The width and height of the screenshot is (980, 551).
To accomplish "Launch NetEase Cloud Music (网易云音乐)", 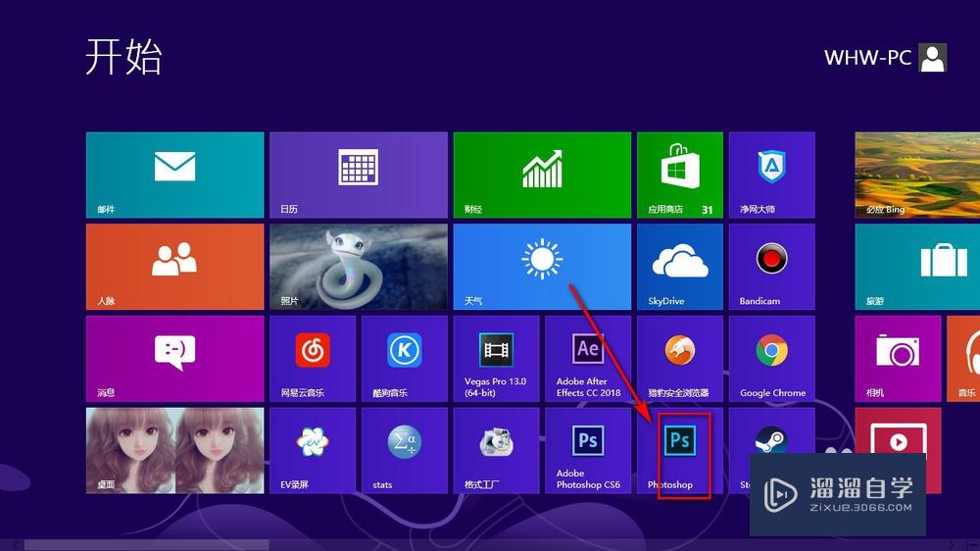I will (x=313, y=359).
